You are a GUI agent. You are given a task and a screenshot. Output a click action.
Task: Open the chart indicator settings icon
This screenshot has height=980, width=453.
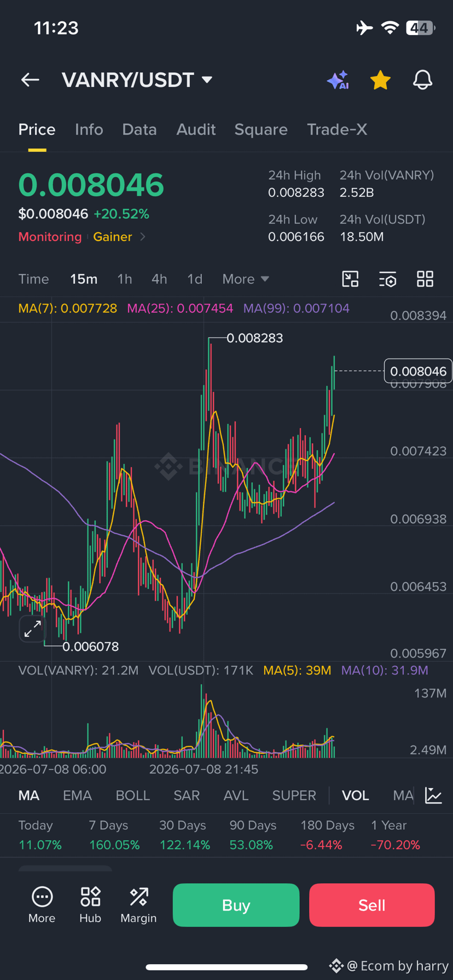[x=388, y=279]
